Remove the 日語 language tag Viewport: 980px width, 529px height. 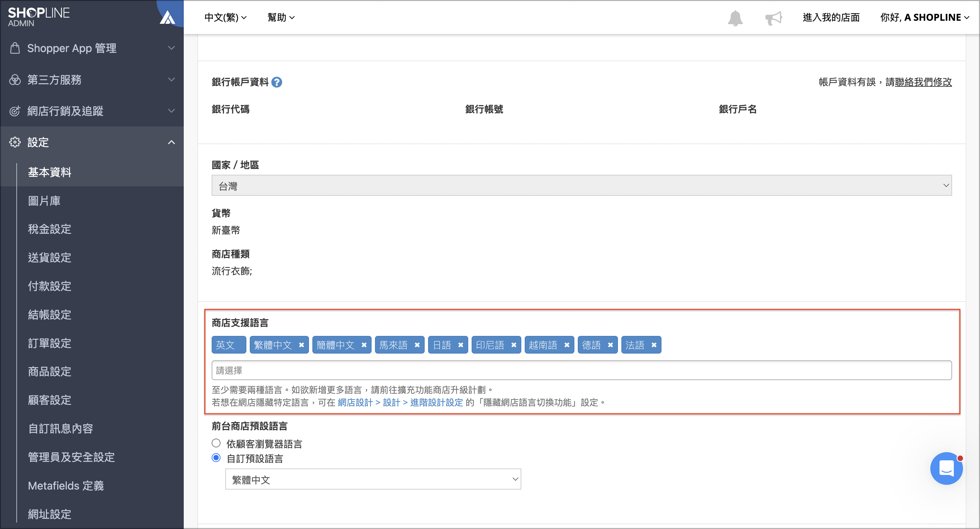pos(461,345)
